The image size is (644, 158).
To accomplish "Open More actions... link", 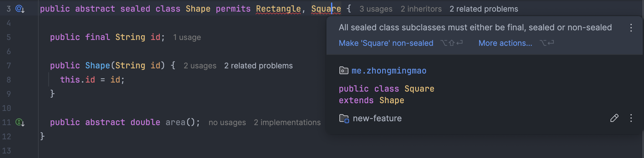I will (505, 43).
